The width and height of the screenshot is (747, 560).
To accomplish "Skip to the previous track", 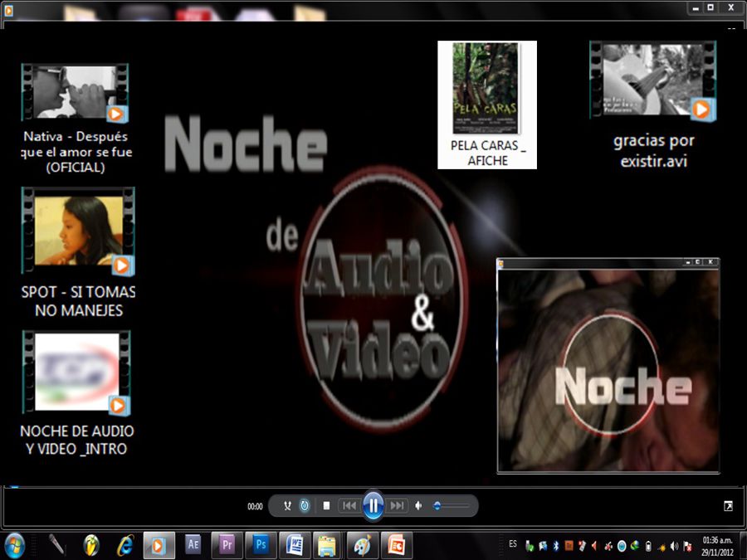I will point(349,505).
